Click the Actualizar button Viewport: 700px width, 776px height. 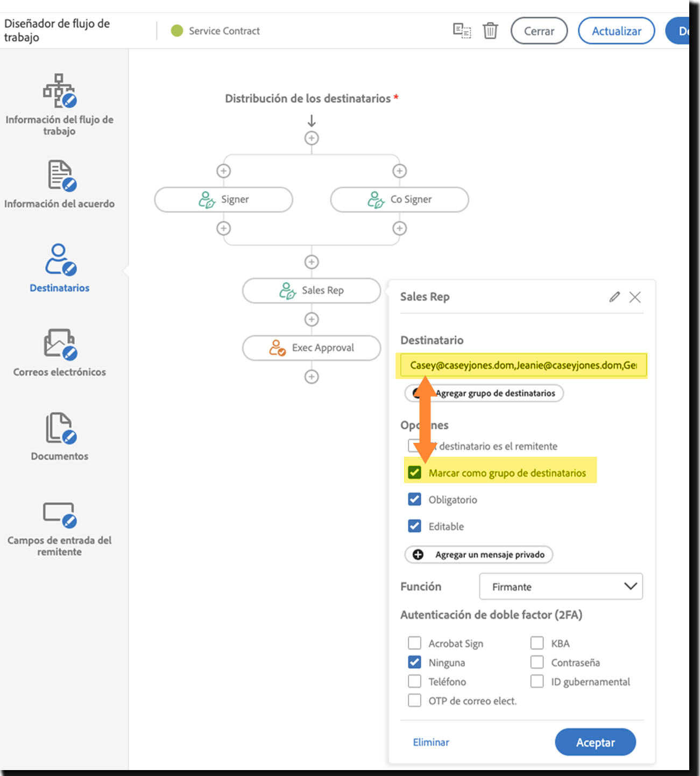coord(616,31)
